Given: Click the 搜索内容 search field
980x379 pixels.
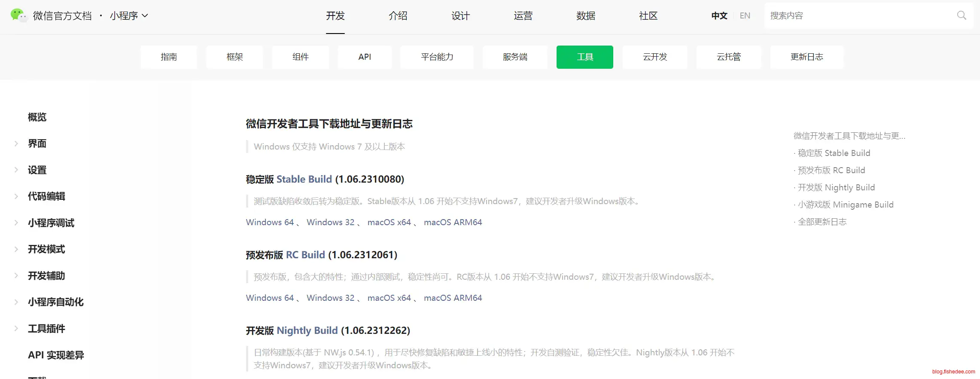Looking at the screenshot, I should 859,16.
